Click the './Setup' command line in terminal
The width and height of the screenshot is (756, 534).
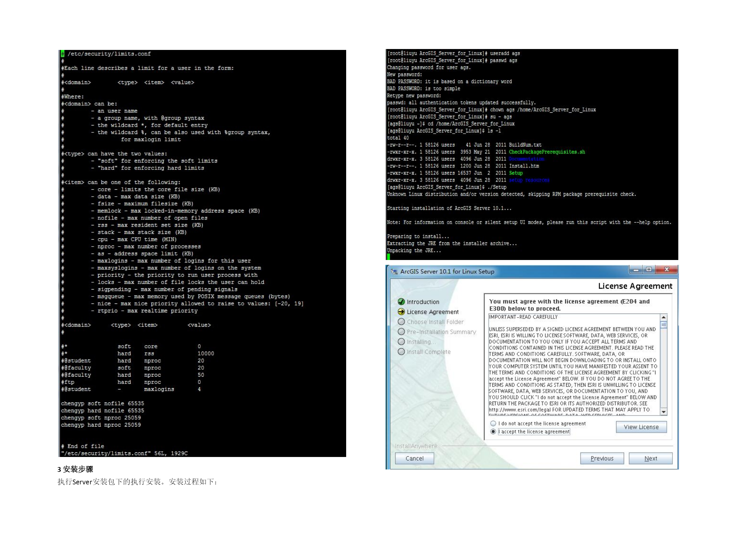tap(446, 187)
